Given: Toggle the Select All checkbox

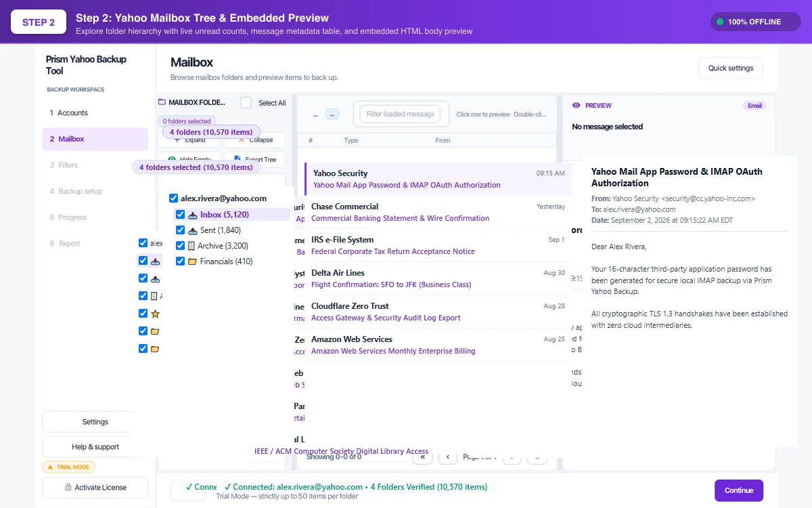Looking at the screenshot, I should 246,102.
